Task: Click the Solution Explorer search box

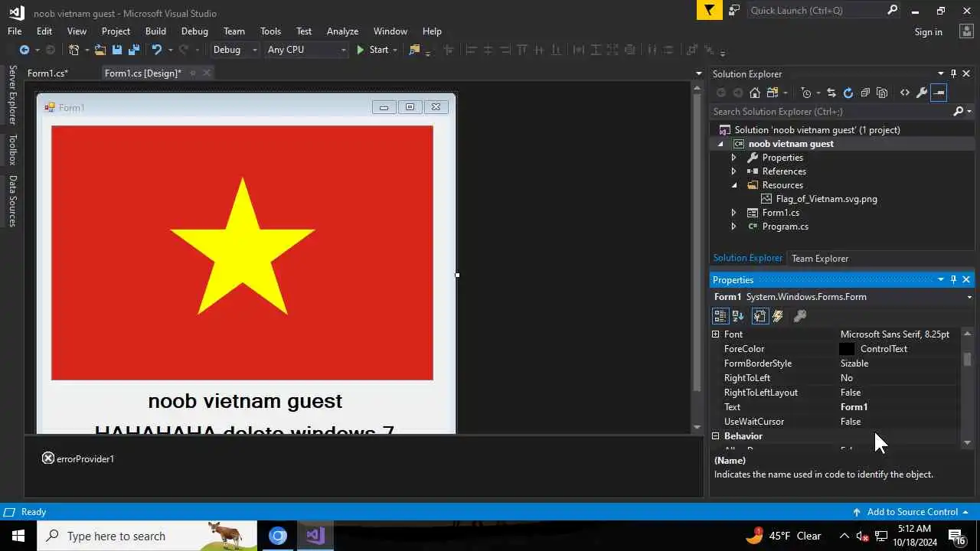Action: click(831, 112)
